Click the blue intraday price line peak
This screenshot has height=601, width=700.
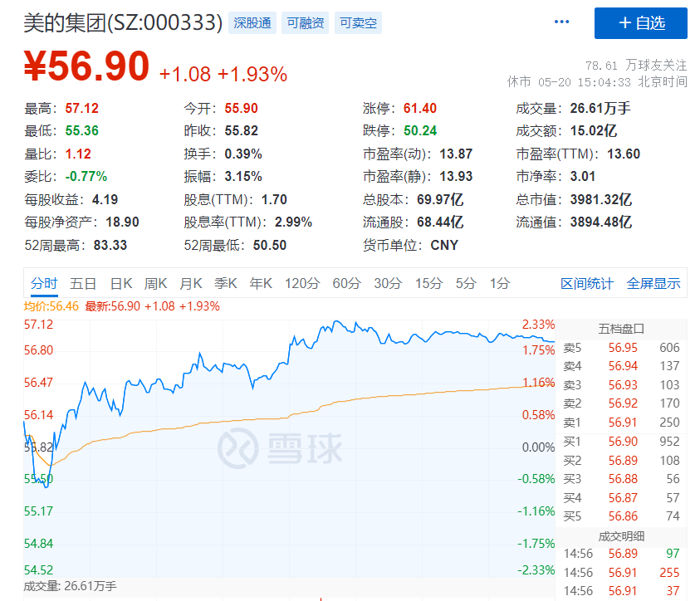pos(336,322)
